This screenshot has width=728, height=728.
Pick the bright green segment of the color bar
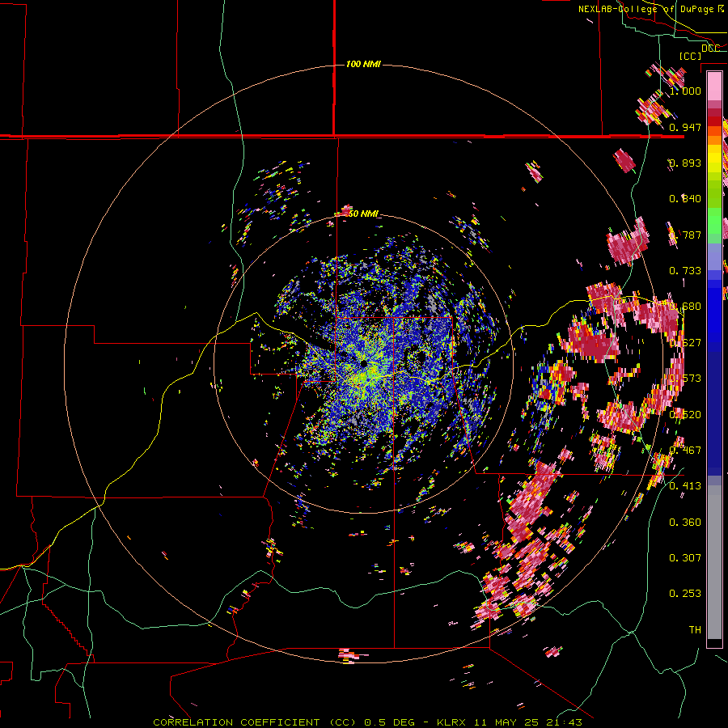point(714,221)
